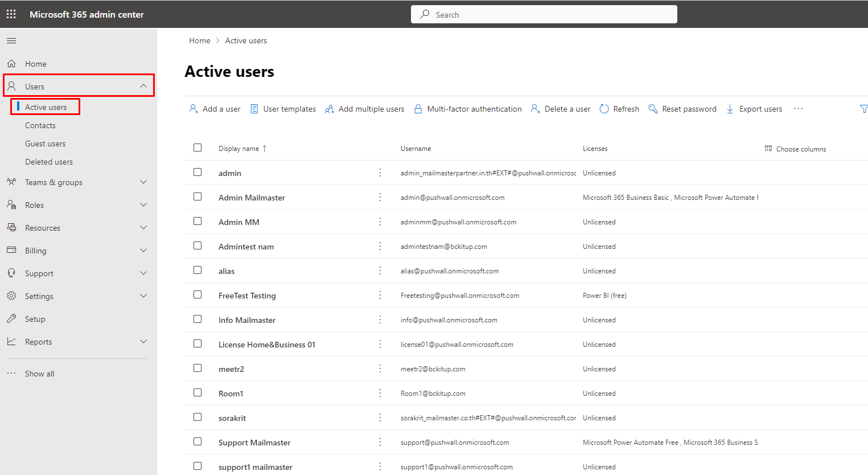The height and width of the screenshot is (475, 868).
Task: Open Guest users in sidebar
Action: pos(45,144)
